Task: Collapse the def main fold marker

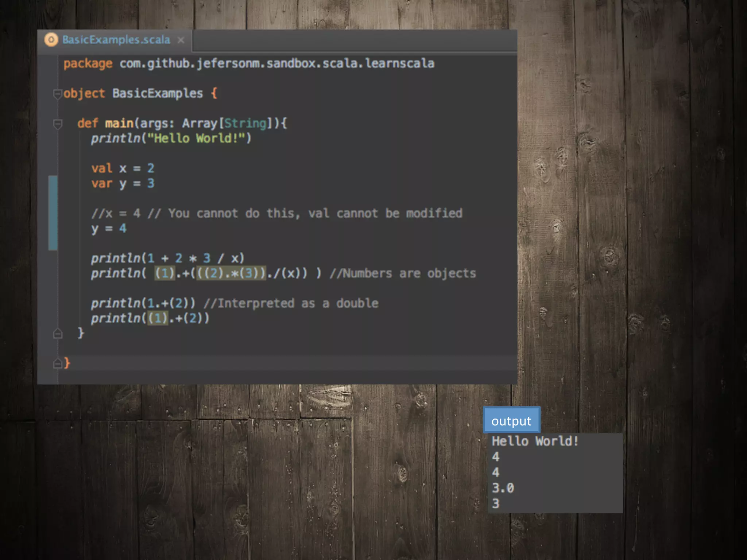Action: (58, 124)
